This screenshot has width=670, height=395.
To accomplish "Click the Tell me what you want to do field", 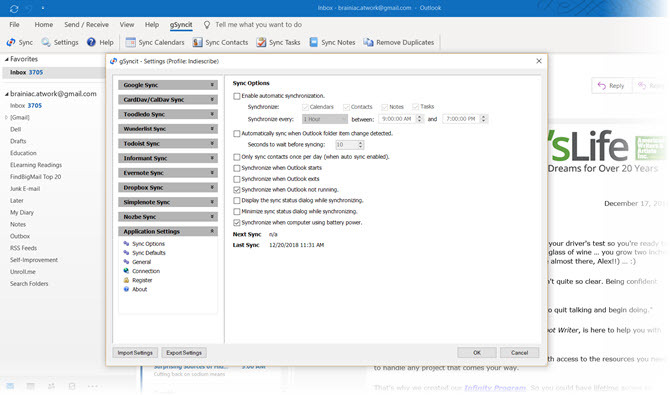I will coord(258,25).
